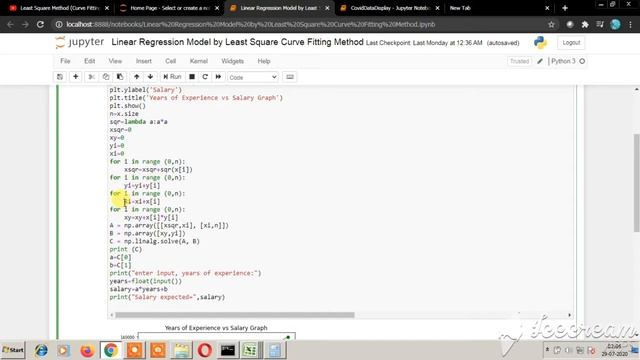
Task: Paste cells below icon
Action: click(x=120, y=77)
